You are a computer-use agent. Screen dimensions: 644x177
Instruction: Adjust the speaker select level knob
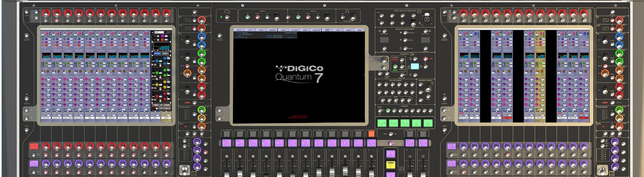pyautogui.click(x=428, y=89)
